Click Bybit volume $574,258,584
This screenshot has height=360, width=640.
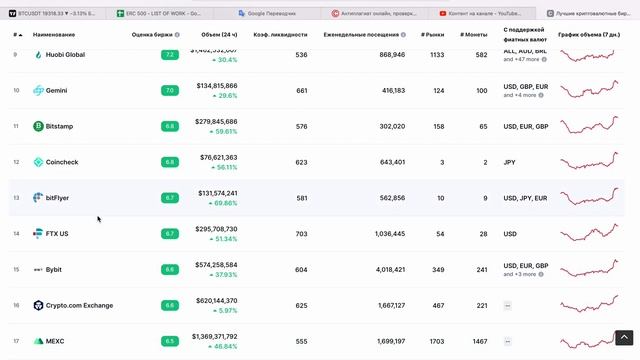[x=216, y=265]
